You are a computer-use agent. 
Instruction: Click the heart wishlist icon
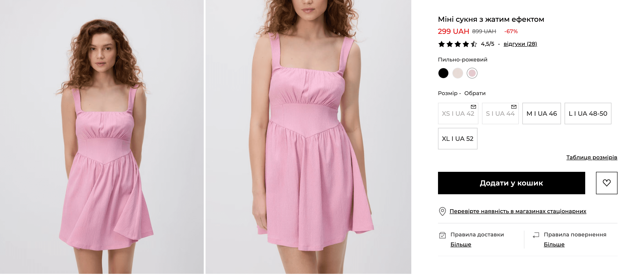(x=606, y=183)
